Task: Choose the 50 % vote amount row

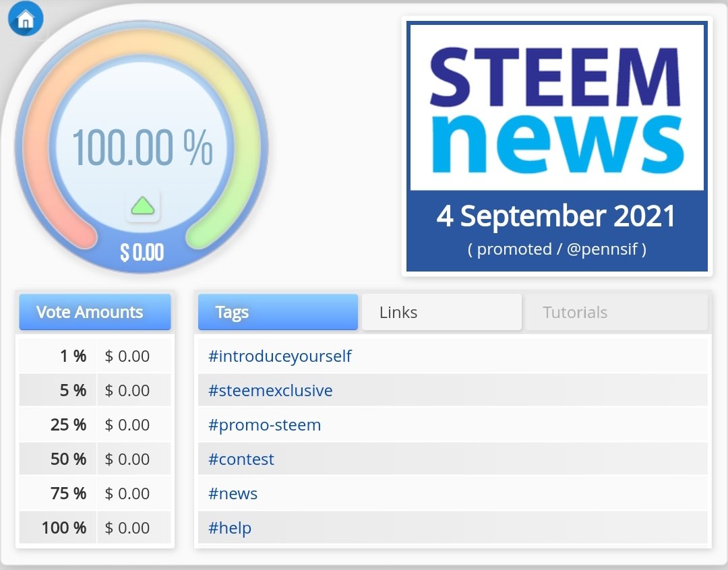Action: tap(94, 460)
